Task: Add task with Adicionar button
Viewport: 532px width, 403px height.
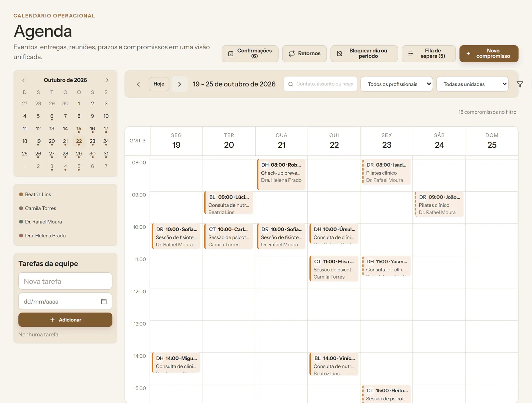Action: point(65,320)
